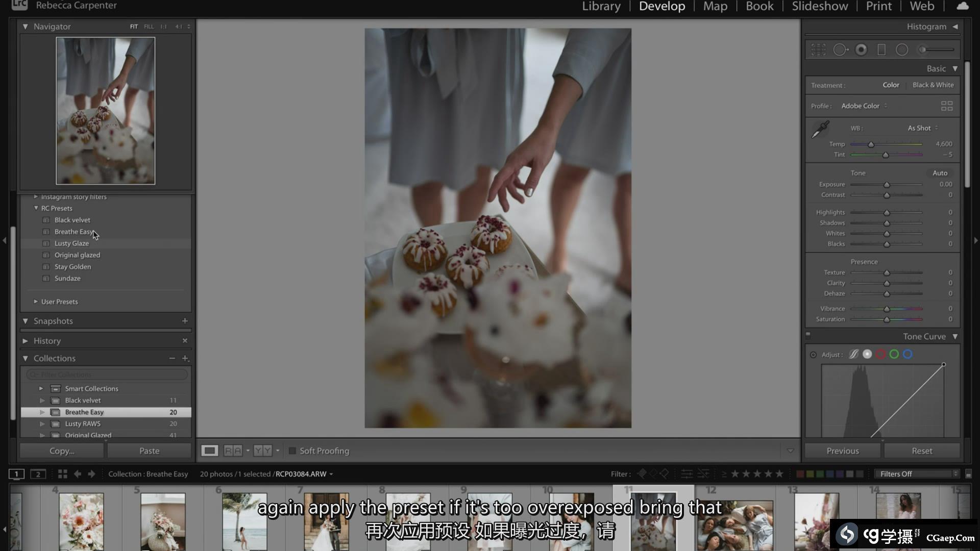Viewport: 980px width, 551px height.
Task: Select the Crop Overlay tool
Action: pos(818,49)
